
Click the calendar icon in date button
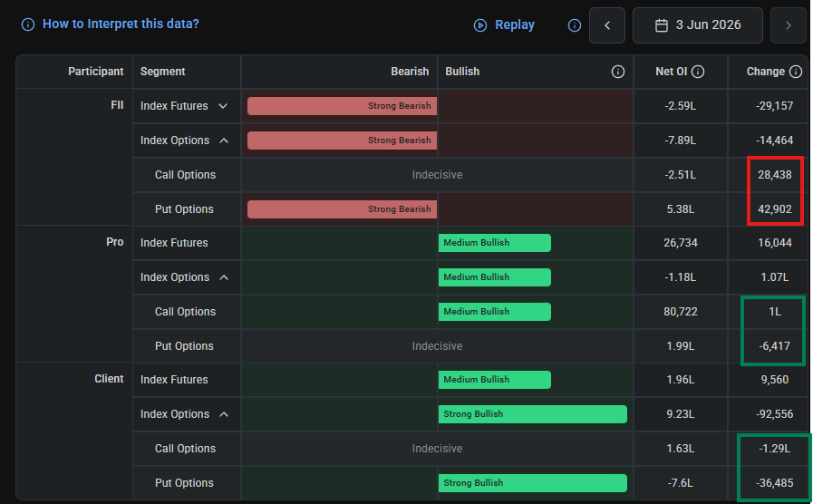[x=662, y=25]
